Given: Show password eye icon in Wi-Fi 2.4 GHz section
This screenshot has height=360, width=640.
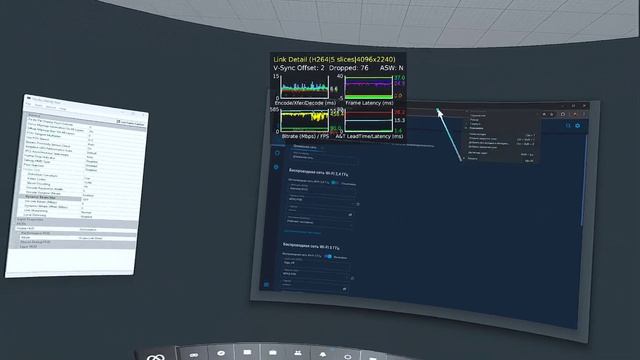Looking at the screenshot, I should pyautogui.click(x=350, y=215).
